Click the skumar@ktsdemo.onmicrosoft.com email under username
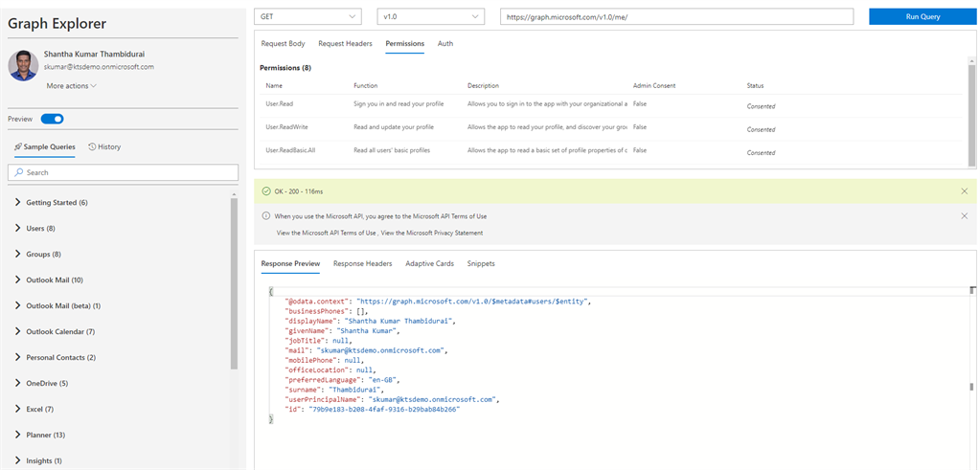This screenshot has width=980, height=470. click(x=99, y=66)
